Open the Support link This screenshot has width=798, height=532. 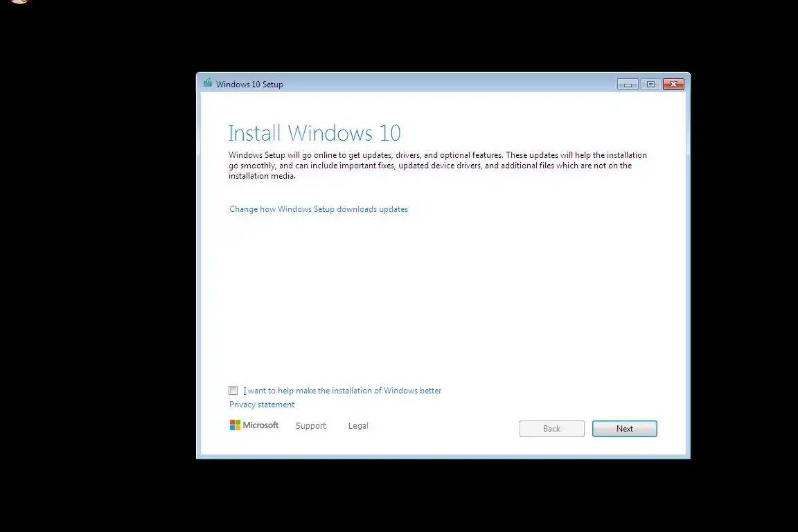(x=311, y=425)
